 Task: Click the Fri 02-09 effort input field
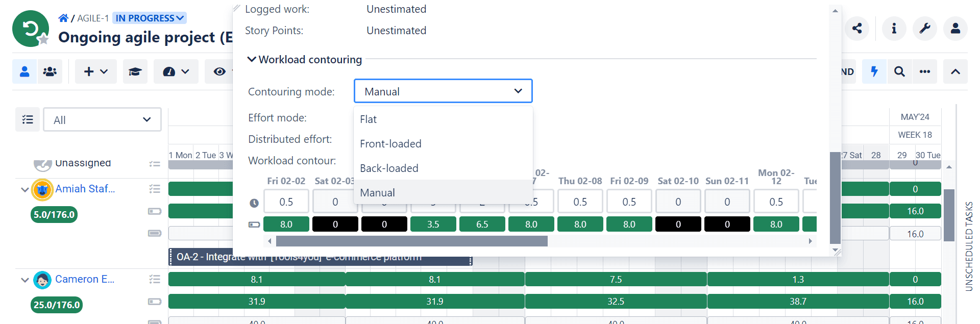[629, 202]
